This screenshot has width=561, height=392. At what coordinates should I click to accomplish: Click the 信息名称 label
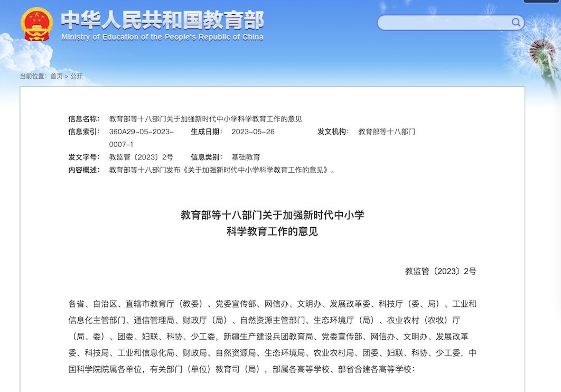[x=83, y=119]
